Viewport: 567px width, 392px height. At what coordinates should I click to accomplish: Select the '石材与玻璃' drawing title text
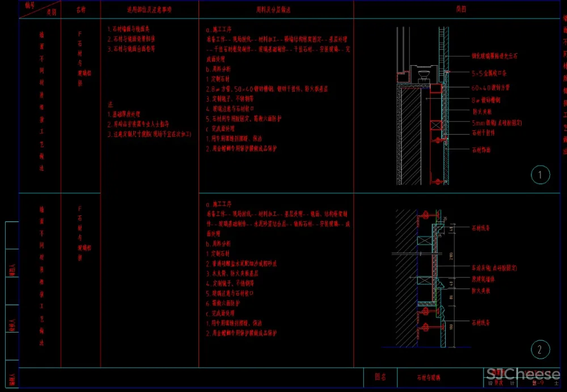pos(429,377)
